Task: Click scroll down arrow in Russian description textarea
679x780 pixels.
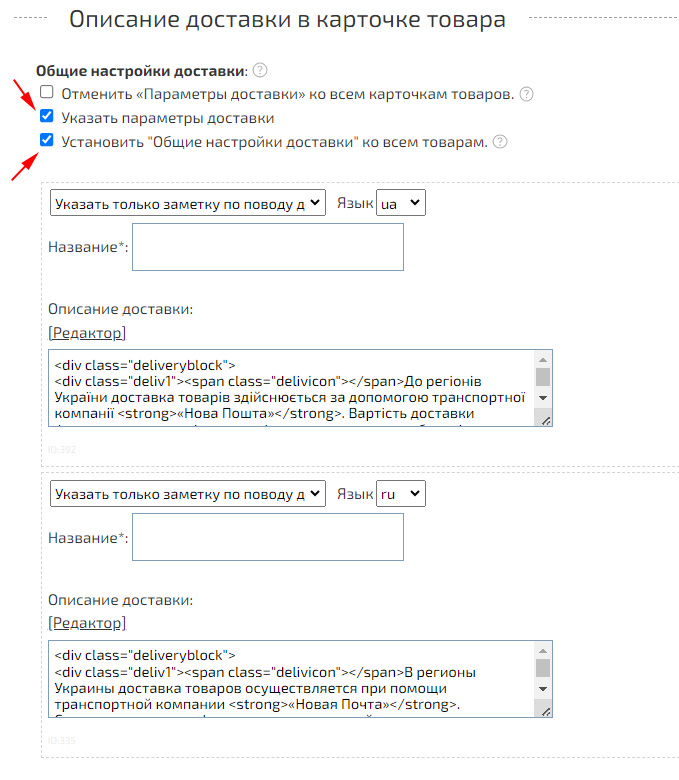Action: pyautogui.click(x=543, y=689)
